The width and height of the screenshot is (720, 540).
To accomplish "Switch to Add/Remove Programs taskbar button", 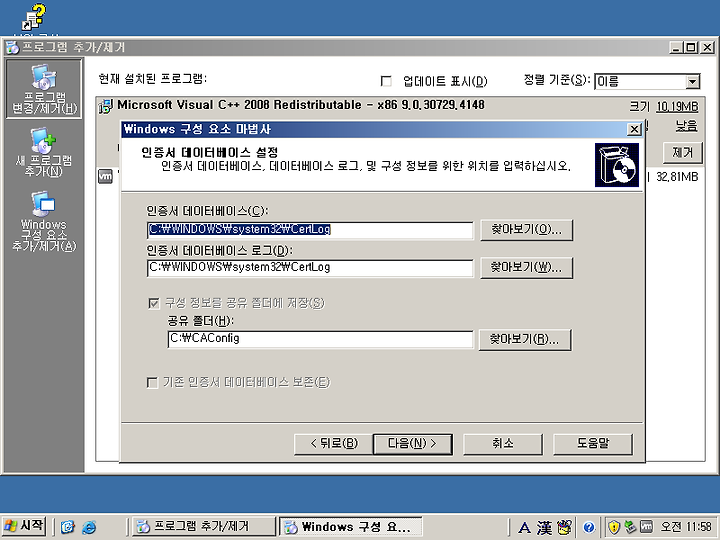I will coord(203,526).
